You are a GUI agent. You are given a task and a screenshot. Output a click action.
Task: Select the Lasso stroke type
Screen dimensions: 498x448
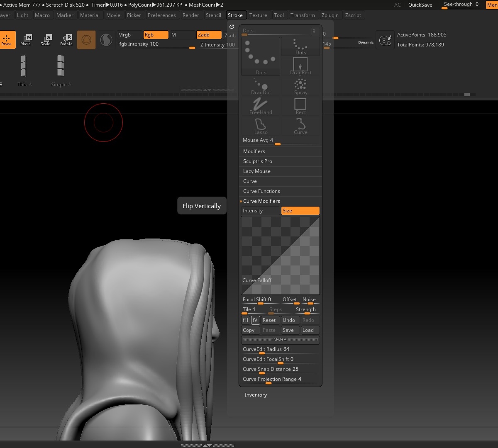[x=261, y=126]
